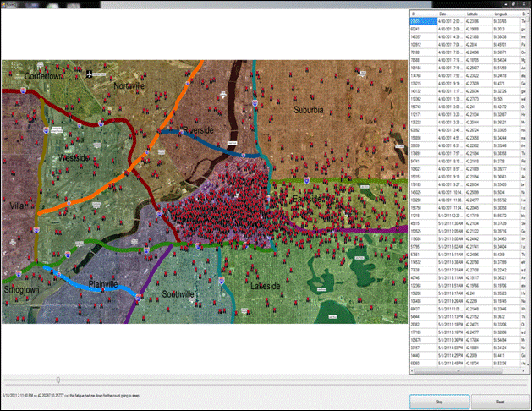Screen dimensions: 532x411
Task: Click the timeline slider thumb
Action: click(x=58, y=380)
